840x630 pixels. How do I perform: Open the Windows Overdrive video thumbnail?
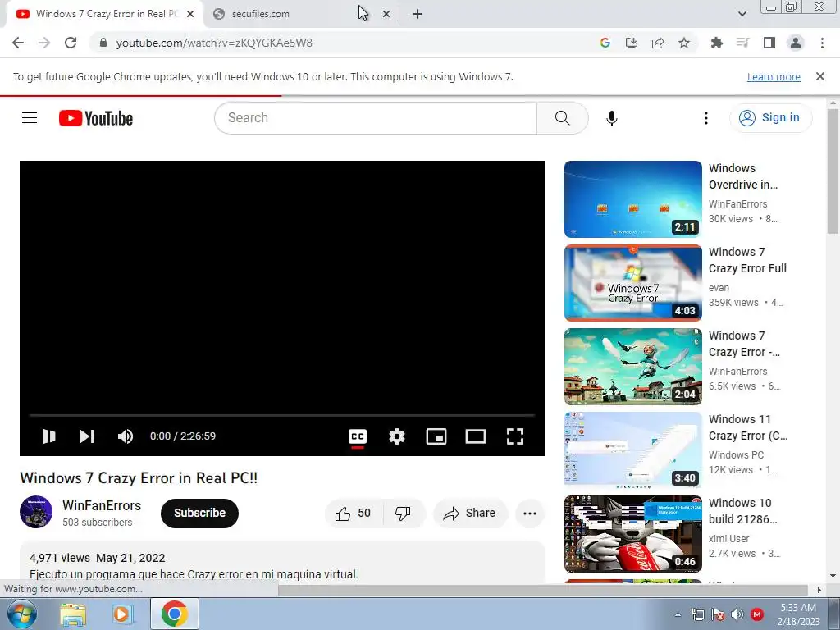point(632,199)
